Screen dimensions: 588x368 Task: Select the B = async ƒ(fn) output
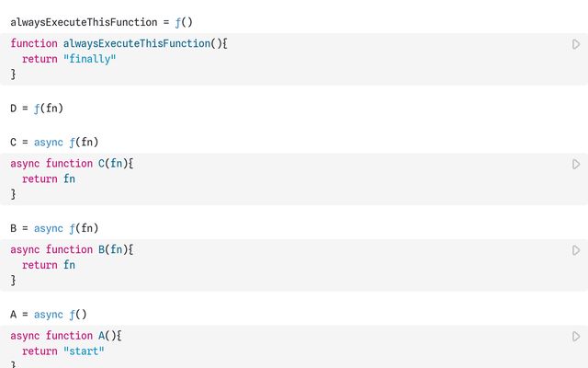pyautogui.click(x=54, y=228)
